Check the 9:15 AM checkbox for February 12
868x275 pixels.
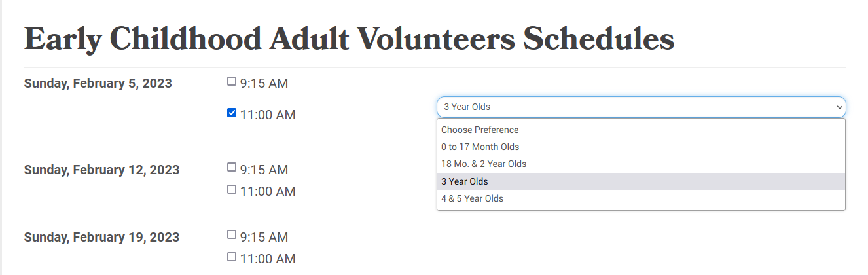tap(232, 168)
